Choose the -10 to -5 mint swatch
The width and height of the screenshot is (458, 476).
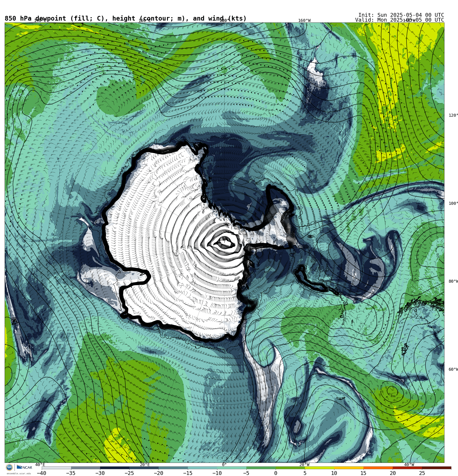(x=232, y=468)
